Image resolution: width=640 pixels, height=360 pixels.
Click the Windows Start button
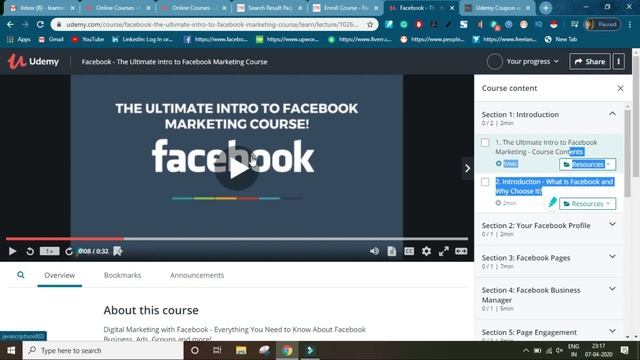(x=11, y=351)
